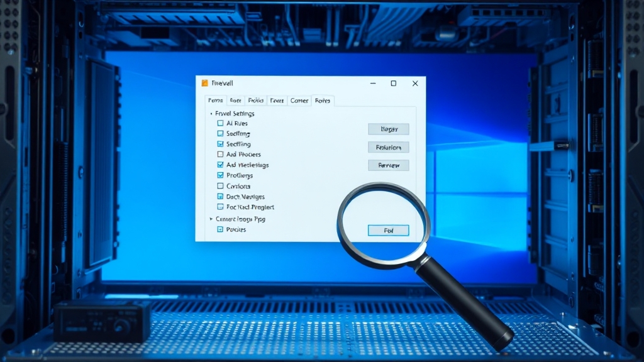Viewport: 644px width, 362px height.
Task: Go to the 'Fanes' tab
Action: point(277,101)
